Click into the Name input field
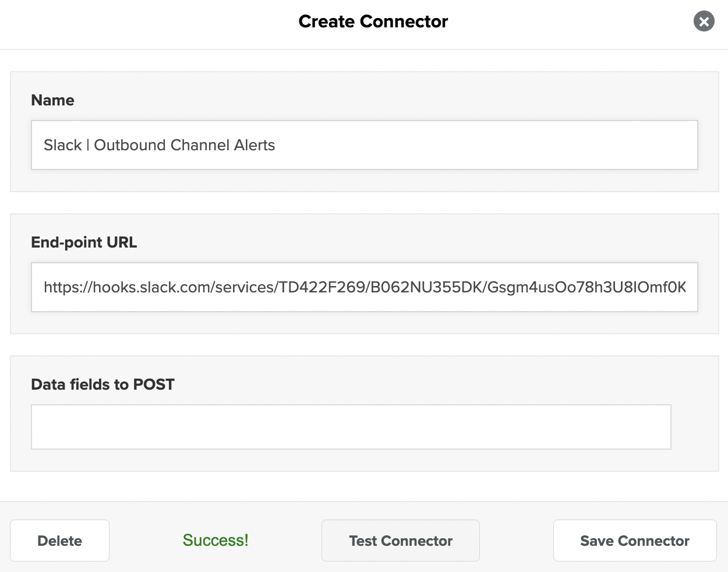 click(x=364, y=145)
